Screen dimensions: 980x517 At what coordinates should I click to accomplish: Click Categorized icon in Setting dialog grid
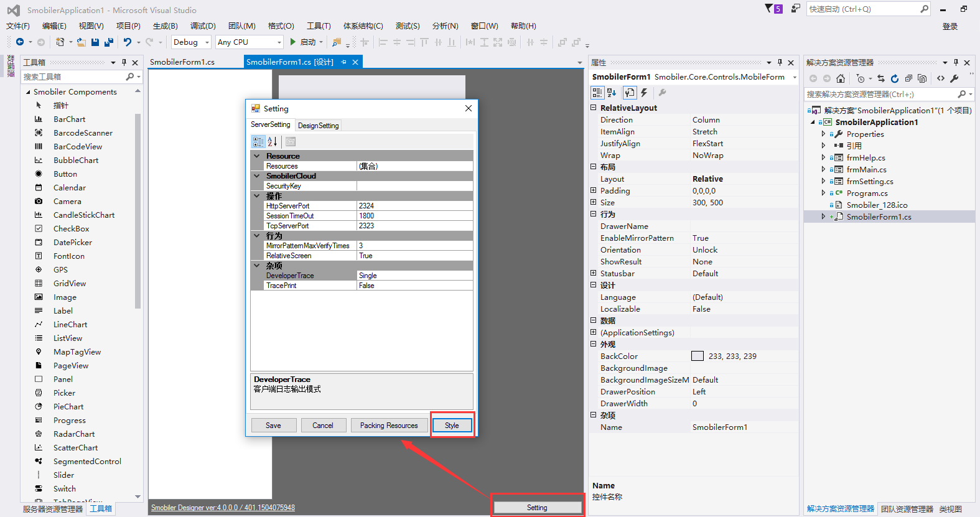pos(258,142)
